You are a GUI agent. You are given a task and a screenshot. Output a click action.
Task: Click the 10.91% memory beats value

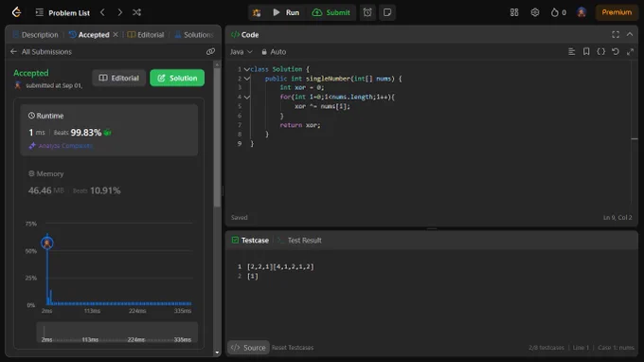105,190
